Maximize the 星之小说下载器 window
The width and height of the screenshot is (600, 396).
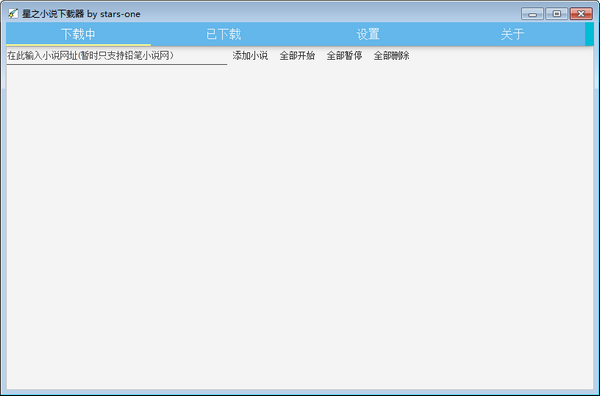click(557, 14)
